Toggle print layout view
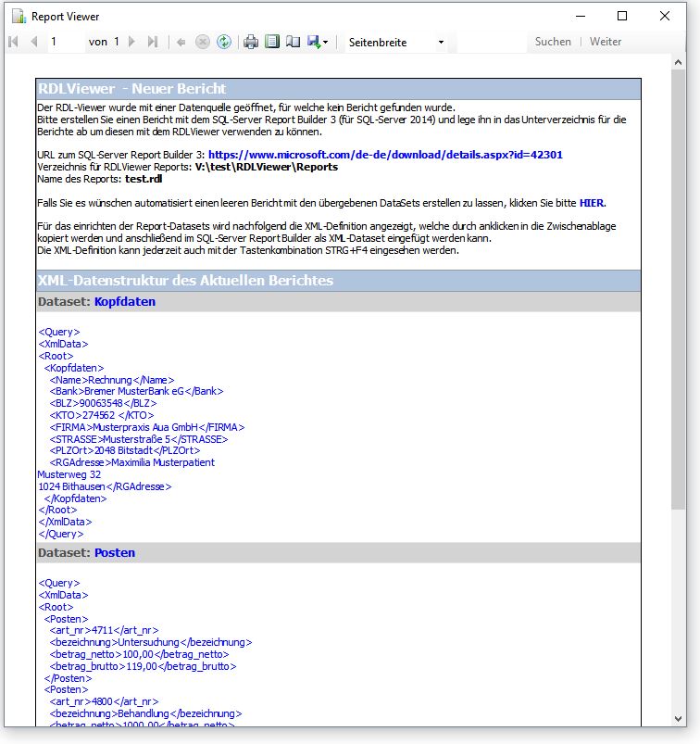The width and height of the screenshot is (700, 744). (272, 42)
